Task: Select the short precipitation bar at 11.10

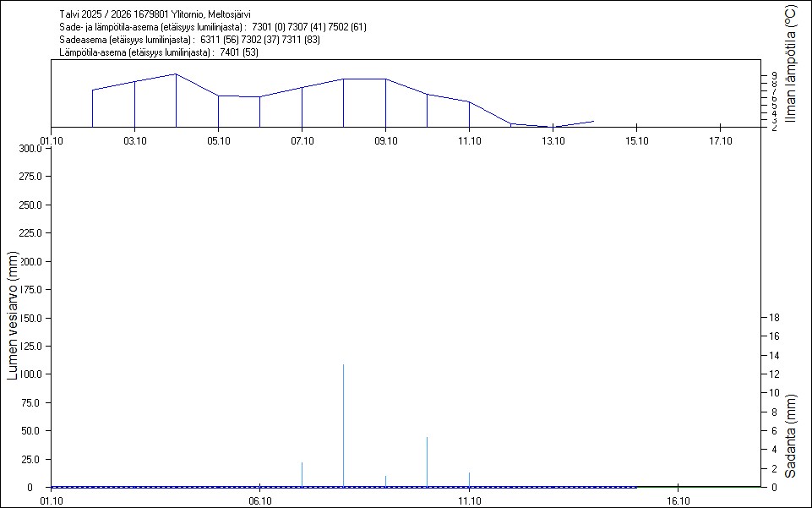Action: coord(469,479)
